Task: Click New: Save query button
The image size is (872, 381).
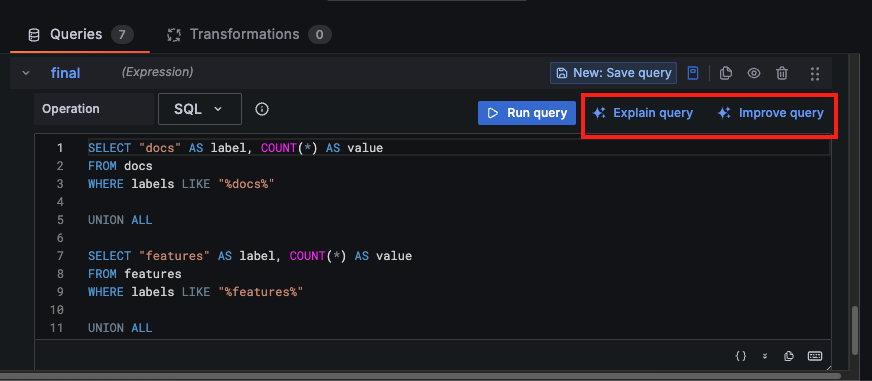Action: coord(613,73)
